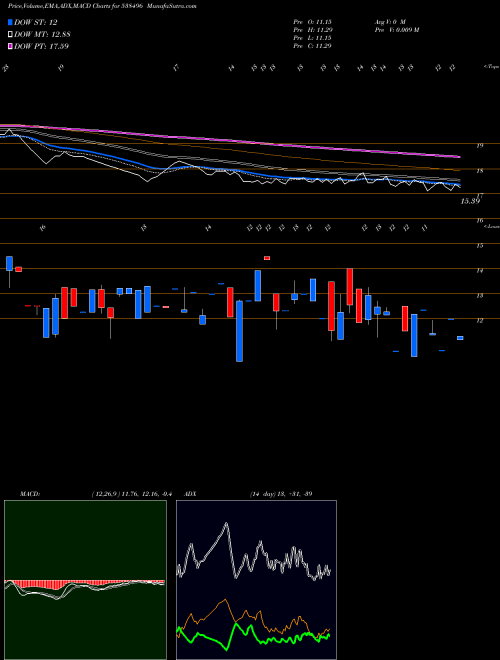The height and width of the screenshot is (660, 500).
Task: Click the '<-Lows' marker label
Action: (x=492, y=226)
